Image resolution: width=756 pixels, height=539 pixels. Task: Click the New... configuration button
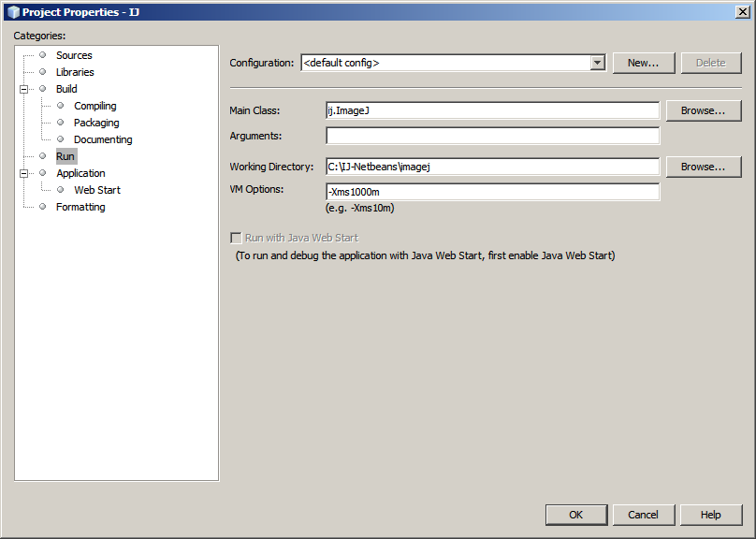643,63
